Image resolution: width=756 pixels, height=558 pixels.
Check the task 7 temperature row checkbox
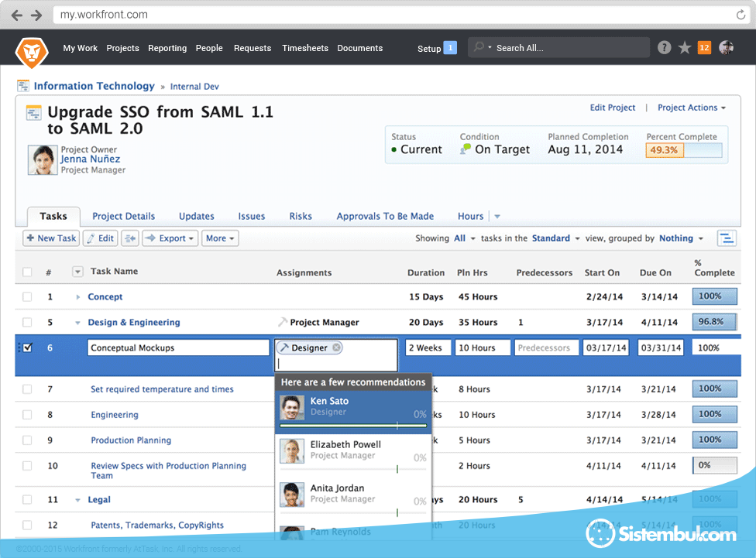(x=27, y=389)
